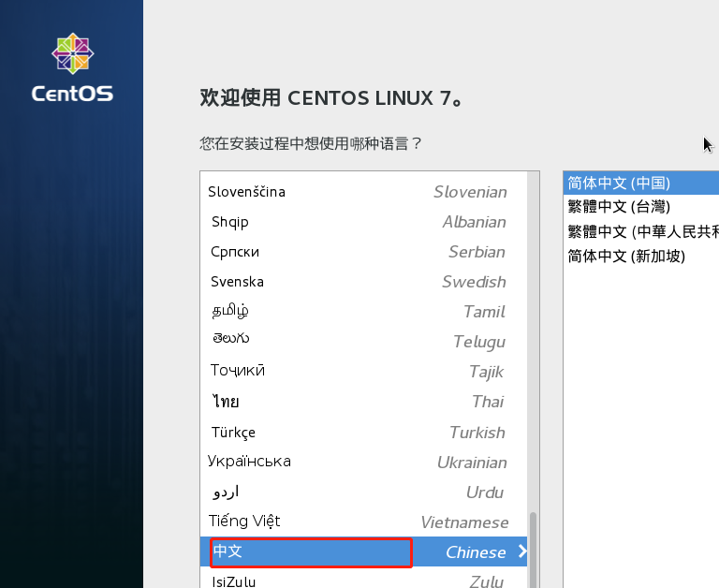Pick Українська Ukrainian language
Image resolution: width=719 pixels, height=588 pixels.
pos(363,462)
